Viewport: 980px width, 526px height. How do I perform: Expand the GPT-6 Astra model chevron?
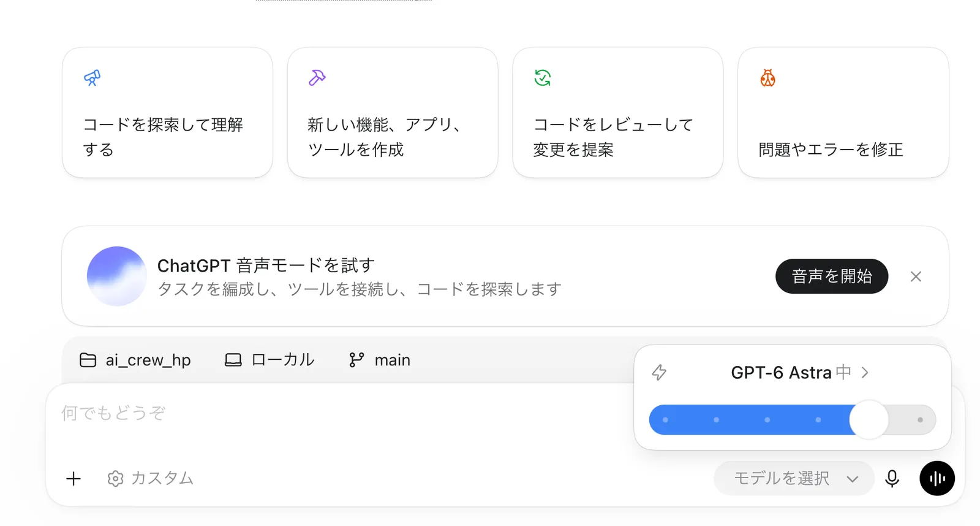[x=865, y=372]
